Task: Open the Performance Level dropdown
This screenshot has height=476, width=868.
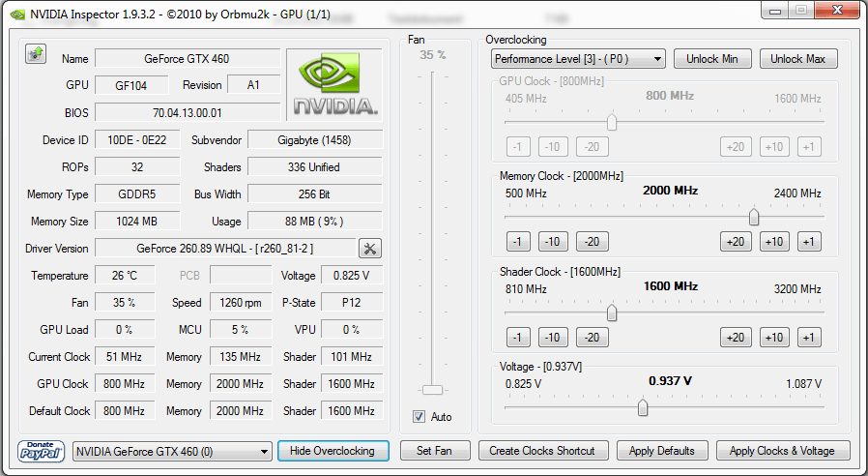Action: click(x=578, y=59)
